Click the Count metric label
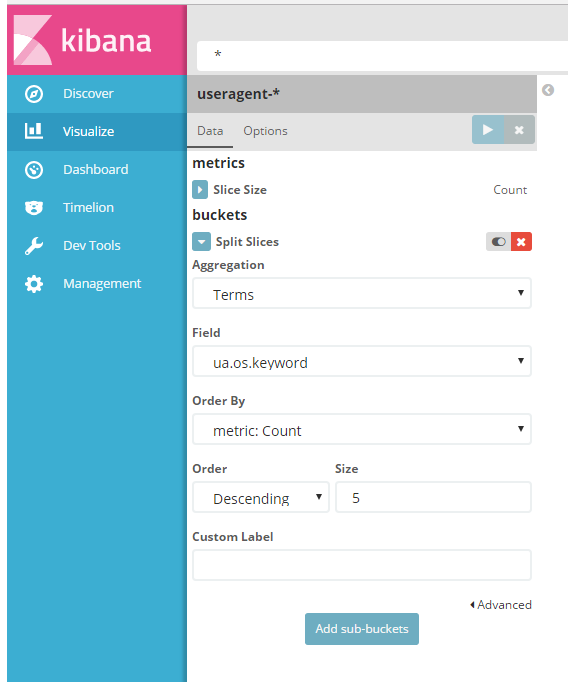This screenshot has height=682, width=568. pyautogui.click(x=510, y=190)
